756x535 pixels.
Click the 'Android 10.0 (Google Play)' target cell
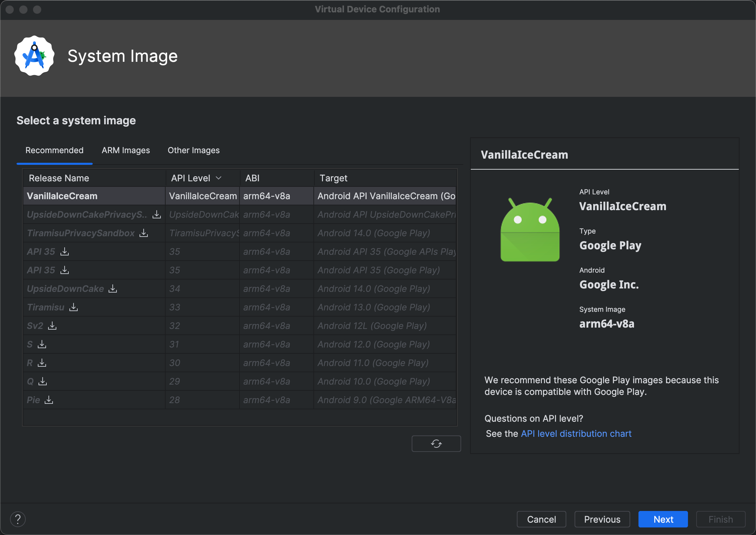[x=385, y=381]
